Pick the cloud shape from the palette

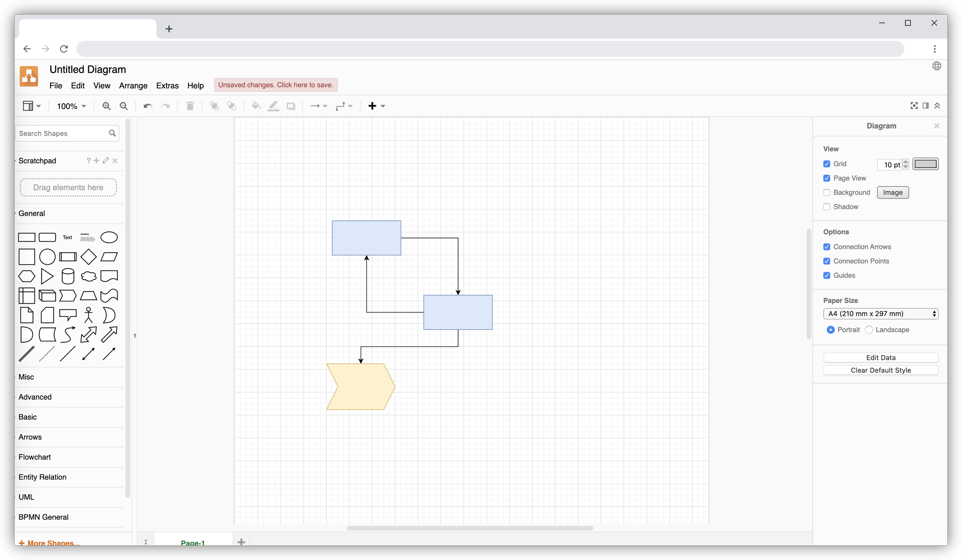coord(88,276)
